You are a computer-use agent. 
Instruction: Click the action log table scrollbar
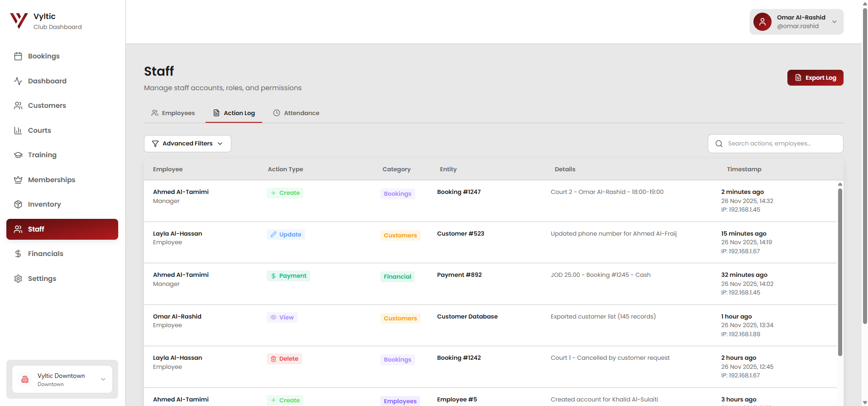840,272
